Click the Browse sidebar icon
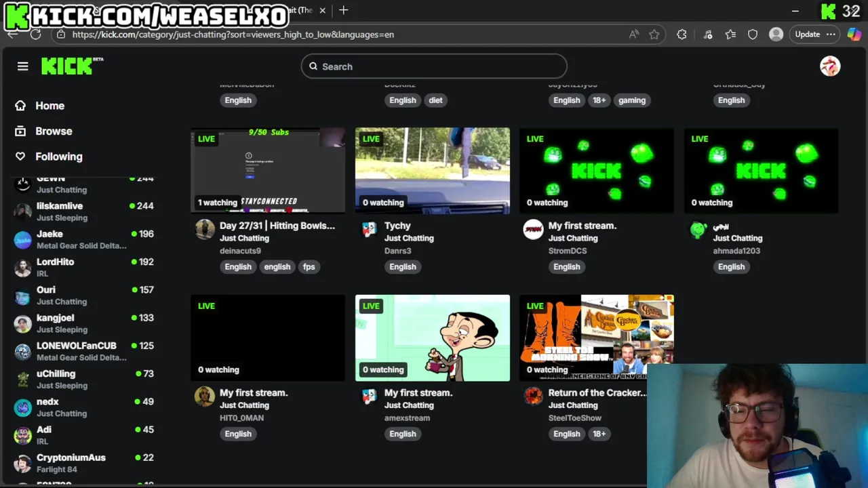 pos(20,131)
